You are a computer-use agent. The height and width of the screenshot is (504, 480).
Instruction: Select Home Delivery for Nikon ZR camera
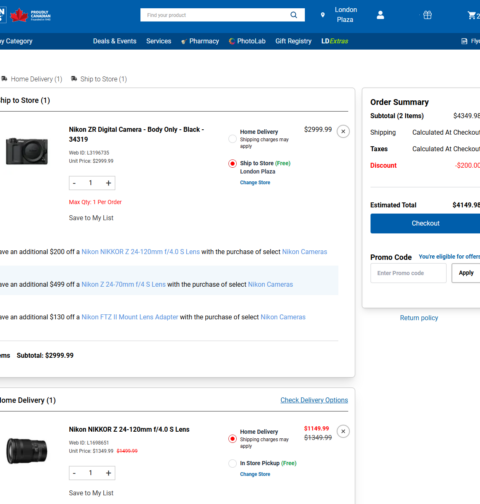point(232,139)
